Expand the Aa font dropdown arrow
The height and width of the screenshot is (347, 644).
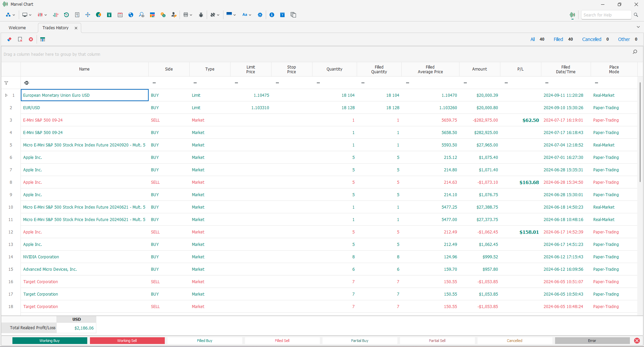[x=250, y=15]
